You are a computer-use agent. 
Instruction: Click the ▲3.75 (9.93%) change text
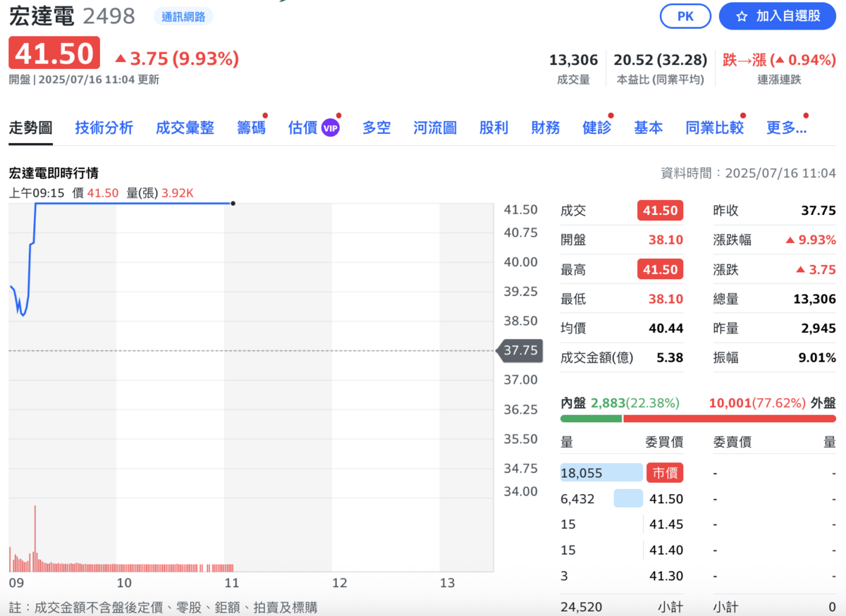point(176,58)
